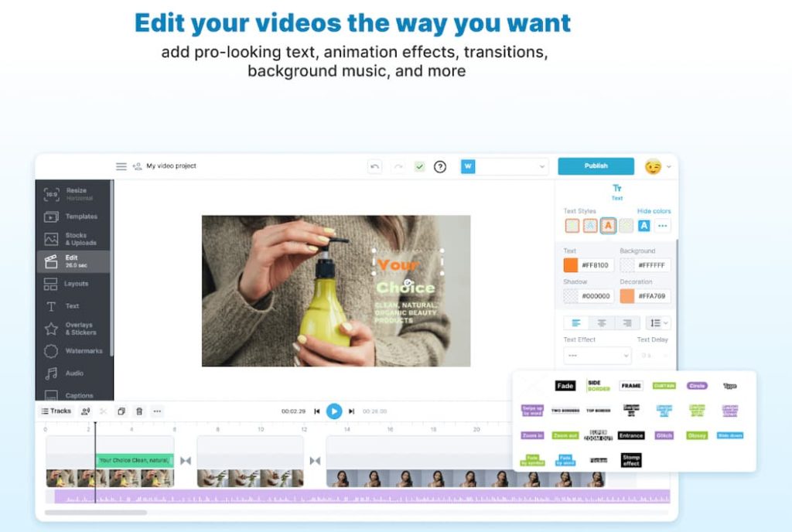Select the green 'Your Choice Clean, natural' text clip

(135, 460)
